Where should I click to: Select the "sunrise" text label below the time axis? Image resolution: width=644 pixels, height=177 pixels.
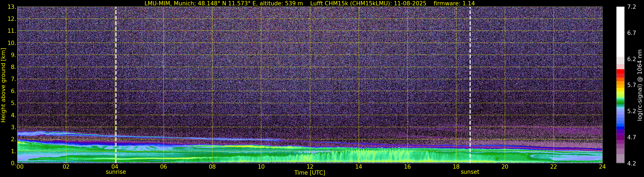(116, 172)
